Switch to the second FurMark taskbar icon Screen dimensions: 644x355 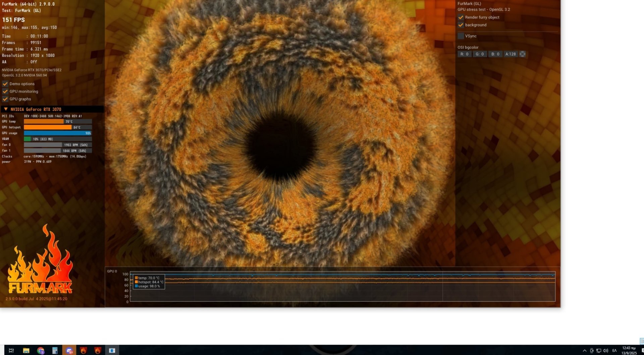pyautogui.click(x=98, y=350)
